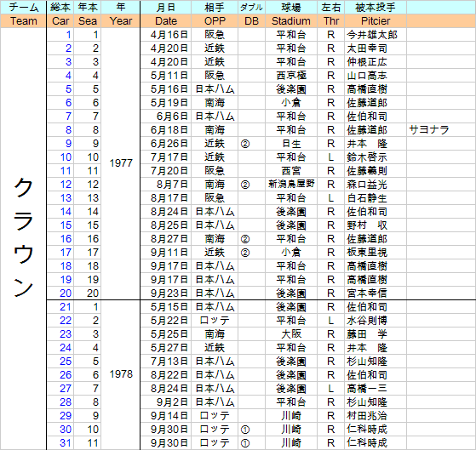
Task: Select pitcher 高橋一三 cell
Action: point(376,389)
